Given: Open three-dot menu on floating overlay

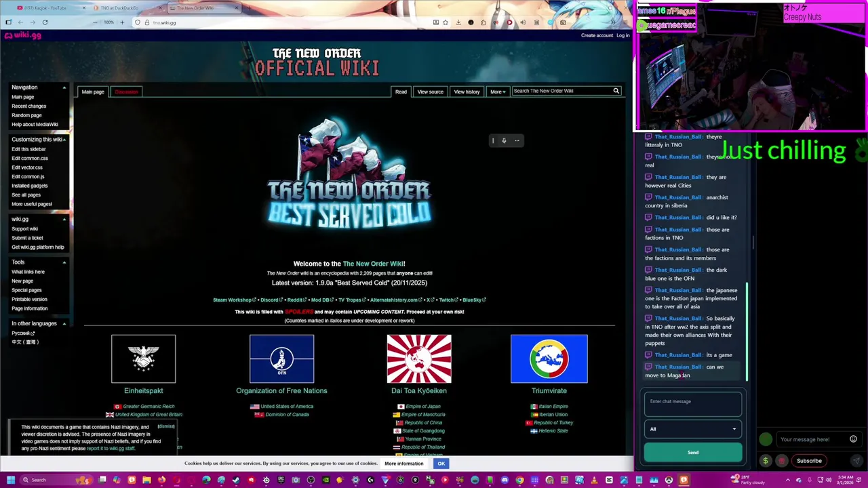Looking at the screenshot, I should coord(517,140).
